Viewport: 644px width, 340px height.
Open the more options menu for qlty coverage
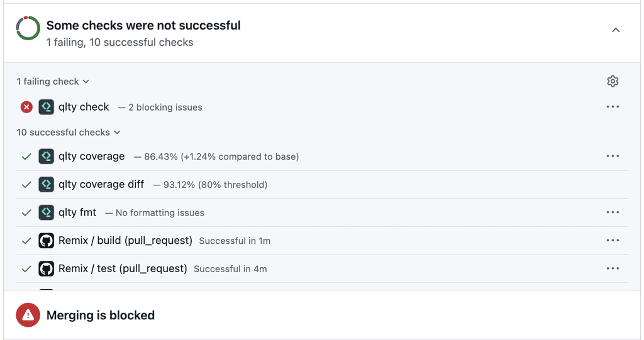coord(613,156)
